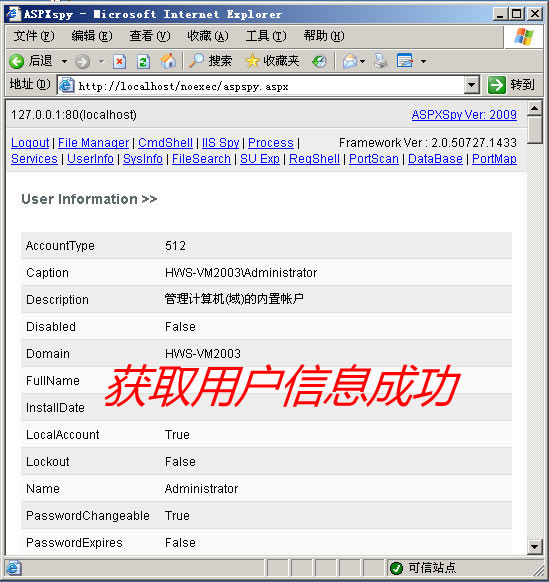Open the 工具(T) menu

tap(266, 36)
